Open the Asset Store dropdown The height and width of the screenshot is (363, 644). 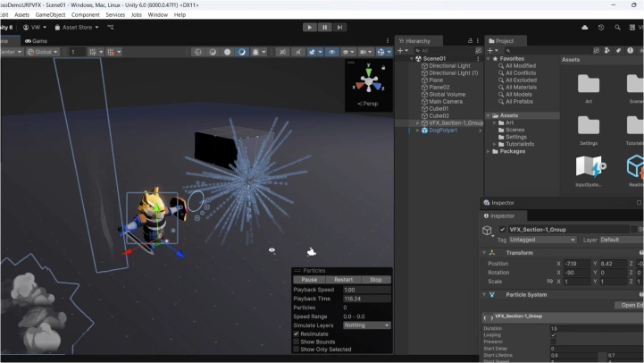point(77,27)
